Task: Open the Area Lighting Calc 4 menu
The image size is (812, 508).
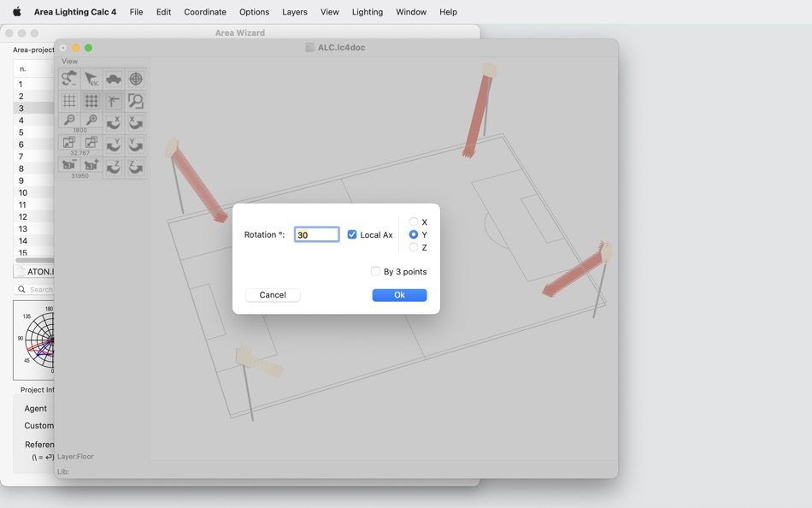Action: coord(75,11)
